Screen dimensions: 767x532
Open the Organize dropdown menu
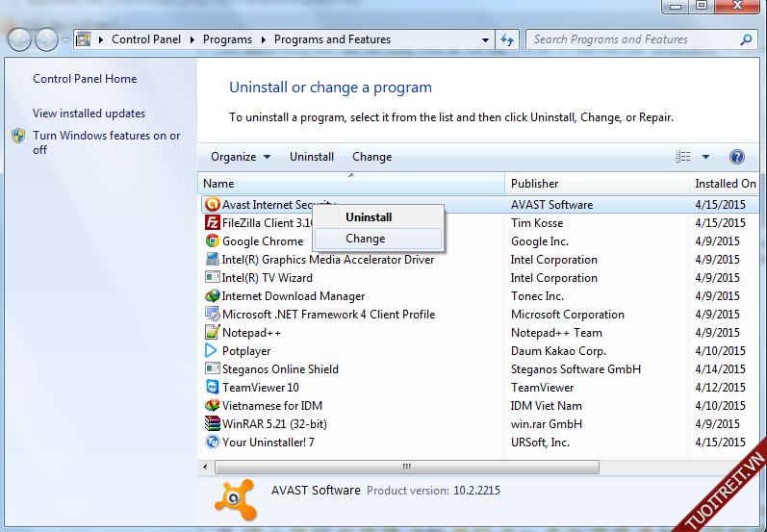click(x=241, y=157)
